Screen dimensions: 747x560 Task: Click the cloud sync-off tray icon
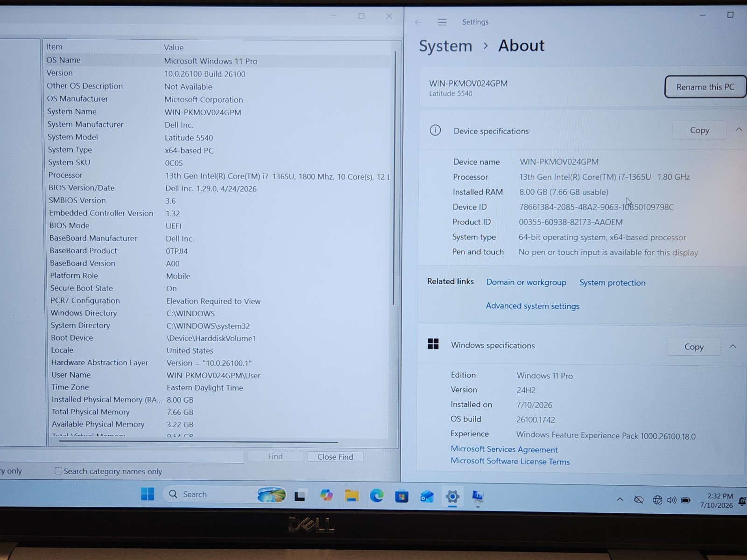coord(639,500)
